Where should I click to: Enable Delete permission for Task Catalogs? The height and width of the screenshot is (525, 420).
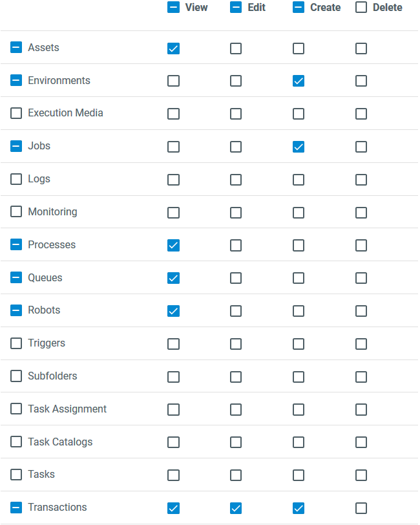coord(361,442)
